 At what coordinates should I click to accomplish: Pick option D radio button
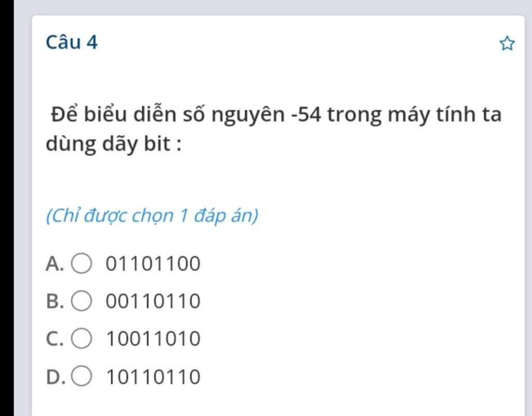81,376
